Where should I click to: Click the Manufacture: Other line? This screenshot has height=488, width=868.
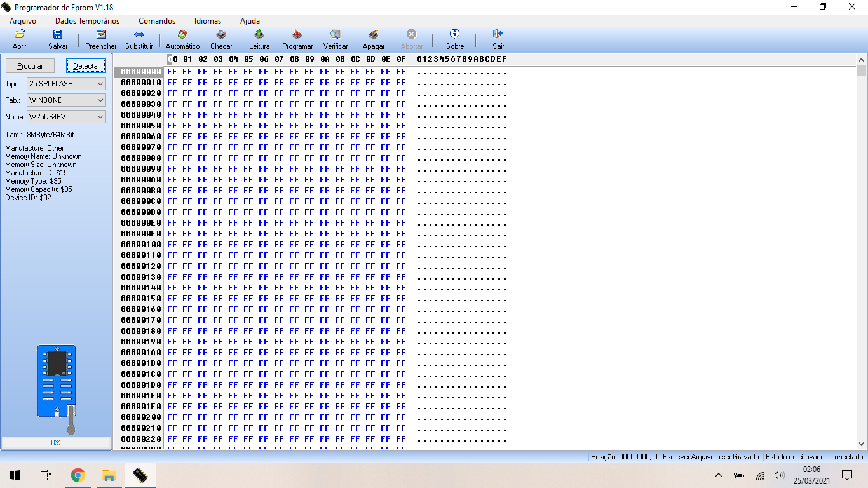(x=34, y=148)
